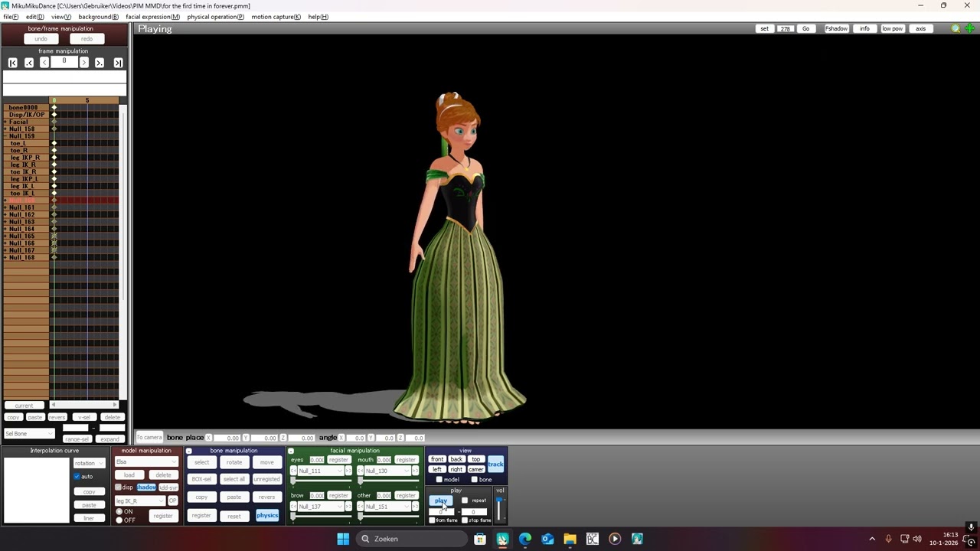Adjust the vol slider
This screenshot has width=980, height=551.
tap(500, 510)
